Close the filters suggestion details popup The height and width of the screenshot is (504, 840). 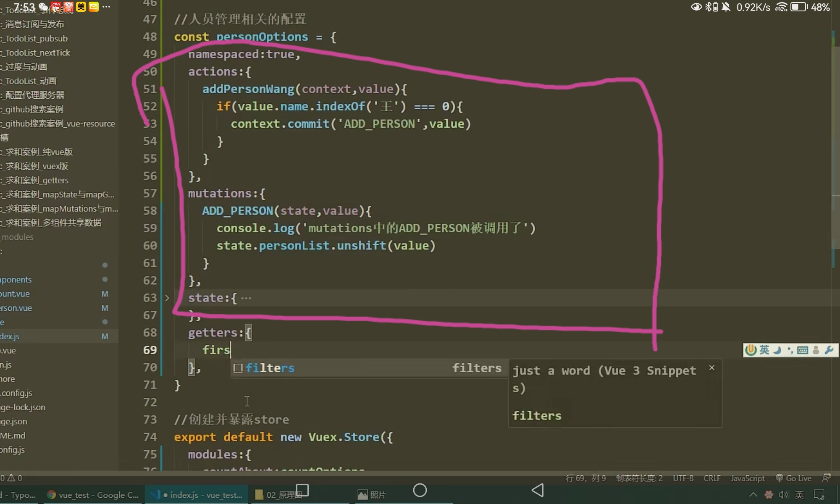coord(711,368)
